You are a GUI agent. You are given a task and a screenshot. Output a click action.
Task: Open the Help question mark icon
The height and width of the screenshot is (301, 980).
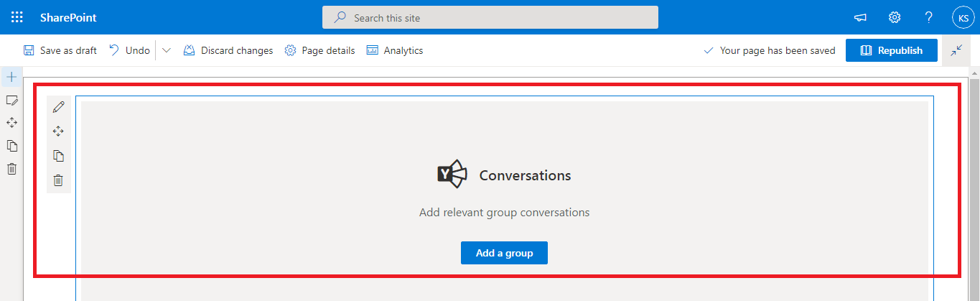click(x=929, y=17)
